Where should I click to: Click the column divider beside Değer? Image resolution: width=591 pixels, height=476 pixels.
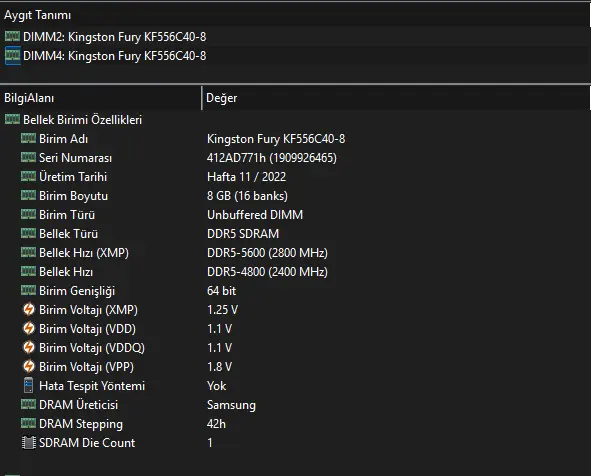point(202,98)
